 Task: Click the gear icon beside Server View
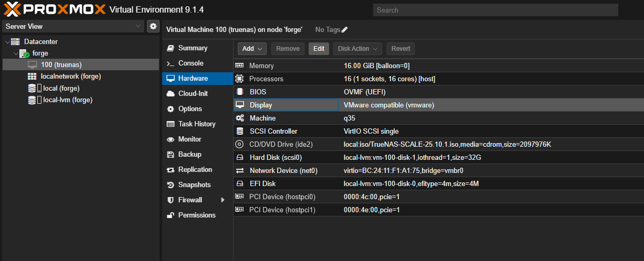point(153,26)
